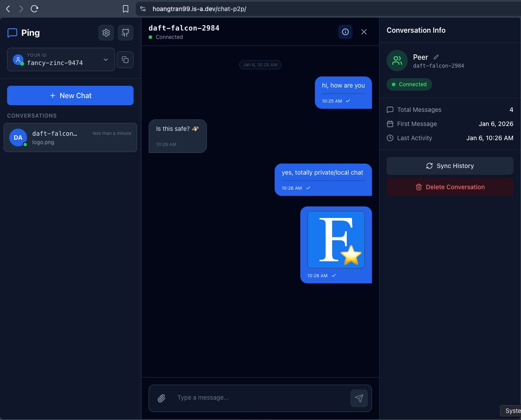Click the Conversation Info panel heading
521x420 pixels.
click(x=416, y=30)
